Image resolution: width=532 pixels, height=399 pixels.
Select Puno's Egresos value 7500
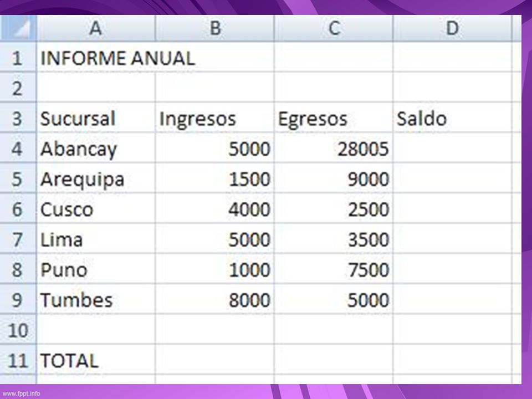[334, 269]
